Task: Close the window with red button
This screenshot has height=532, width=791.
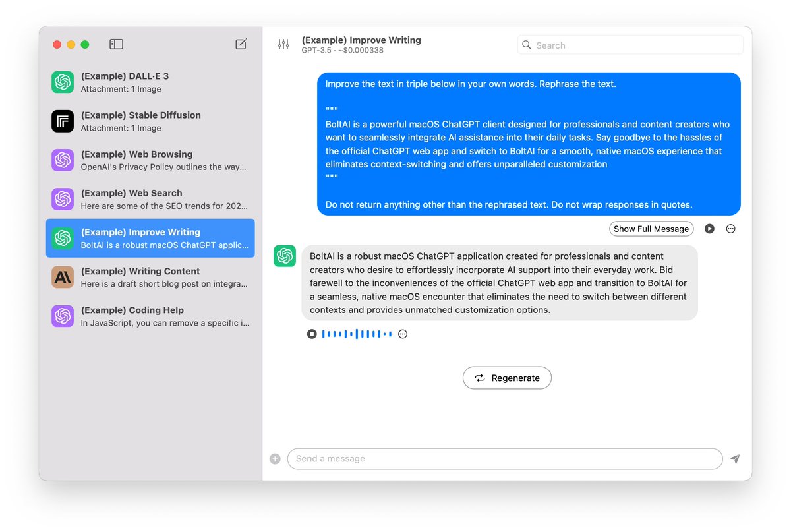Action: tap(57, 44)
